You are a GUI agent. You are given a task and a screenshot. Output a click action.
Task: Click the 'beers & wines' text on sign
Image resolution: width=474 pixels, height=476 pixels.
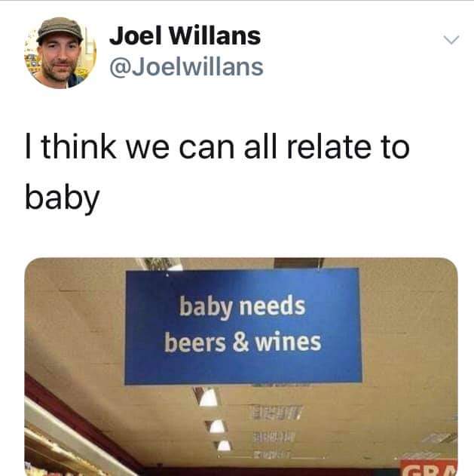pyautogui.click(x=243, y=342)
